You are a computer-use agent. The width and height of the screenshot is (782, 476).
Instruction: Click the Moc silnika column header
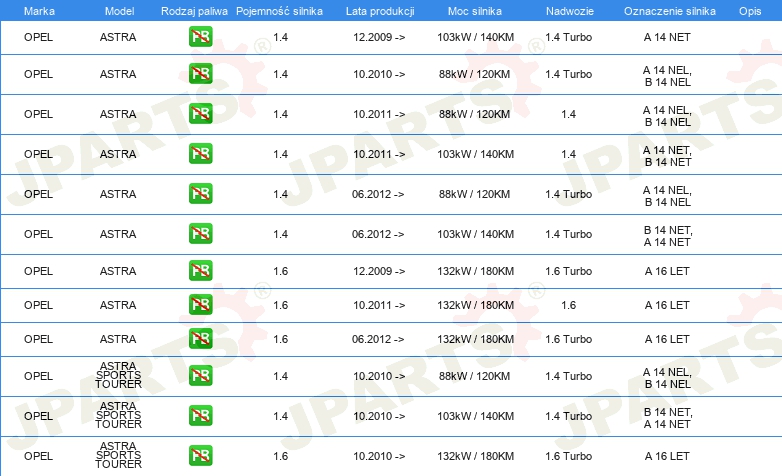tap(475, 11)
